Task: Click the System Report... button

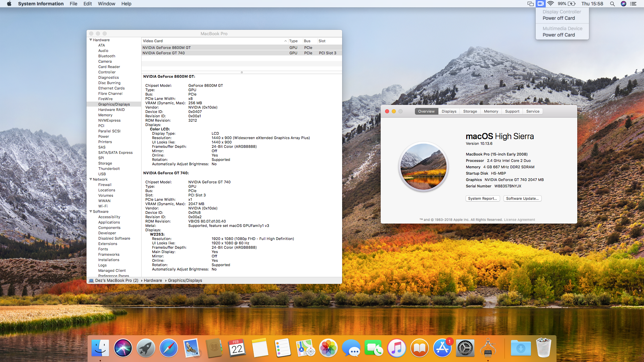Action: coord(483,198)
